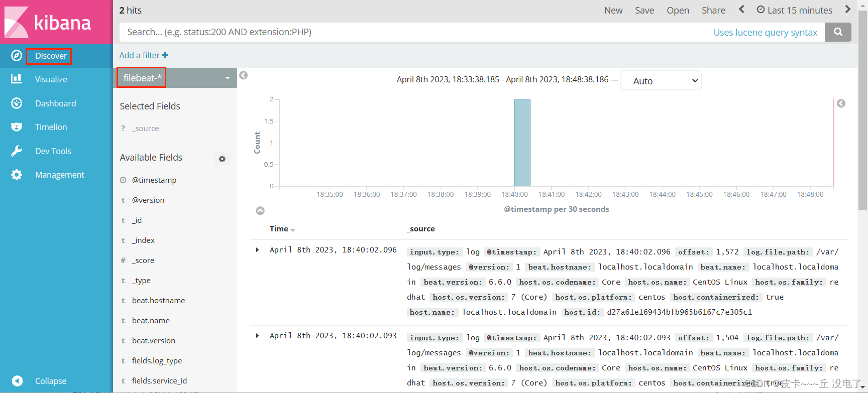This screenshot has height=393, width=868.
Task: Click New in the top bar
Action: [x=613, y=10]
